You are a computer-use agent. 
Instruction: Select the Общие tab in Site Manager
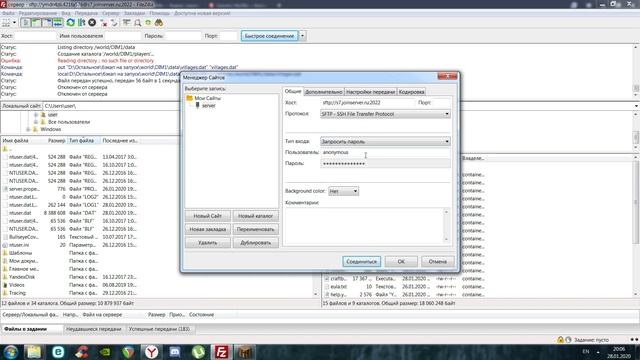pyautogui.click(x=293, y=91)
